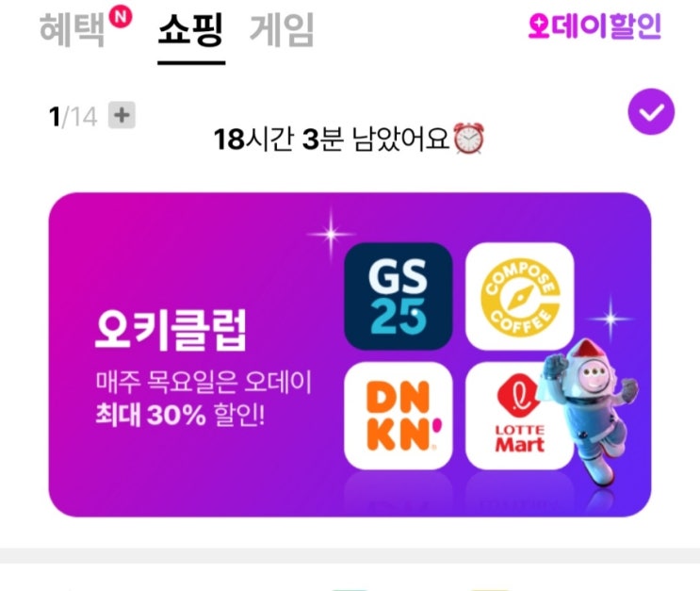Open the Compose Coffee logo tile

(x=520, y=296)
